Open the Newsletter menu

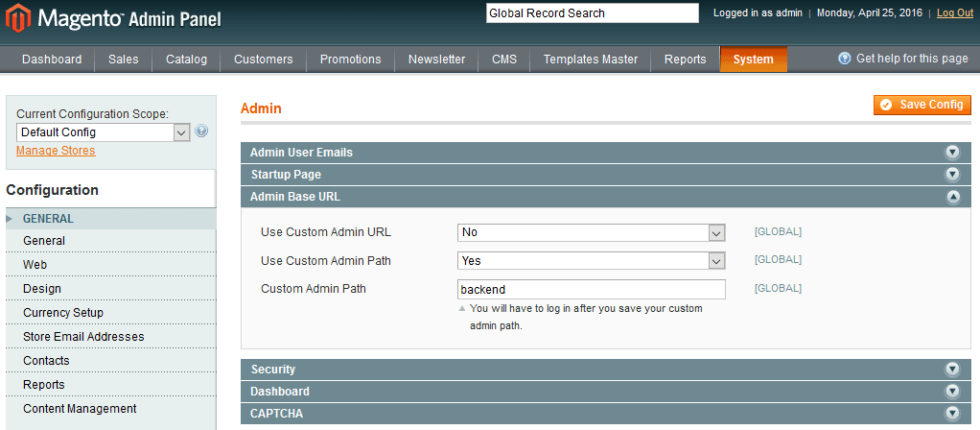(x=437, y=60)
